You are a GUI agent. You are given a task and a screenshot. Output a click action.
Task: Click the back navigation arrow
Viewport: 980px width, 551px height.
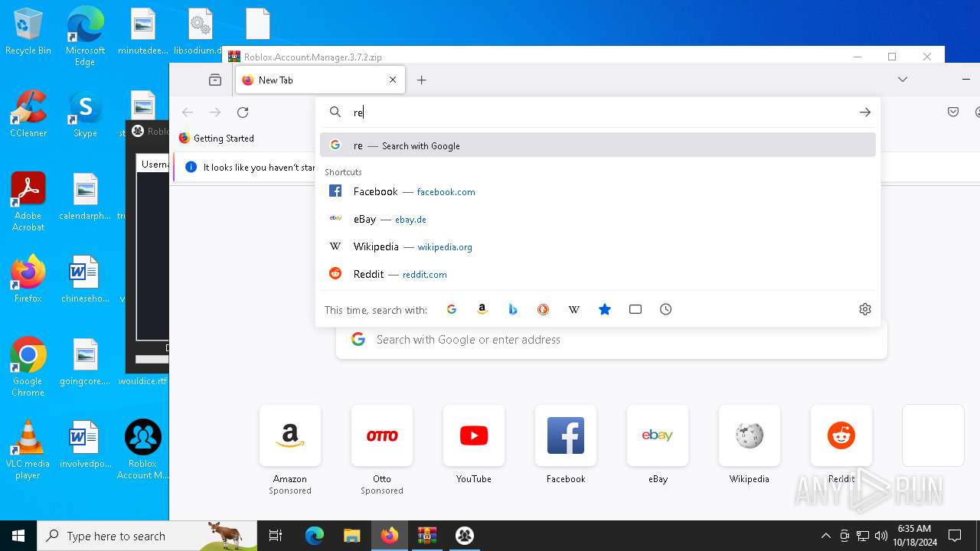pos(188,112)
